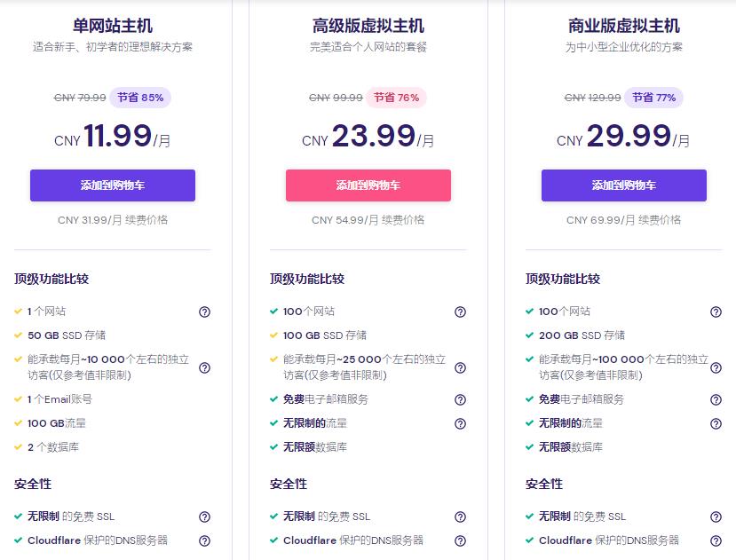Image resolution: width=736 pixels, height=560 pixels.
Task: Click the tooltip icon next to 1 个网站
Action: pos(204,312)
